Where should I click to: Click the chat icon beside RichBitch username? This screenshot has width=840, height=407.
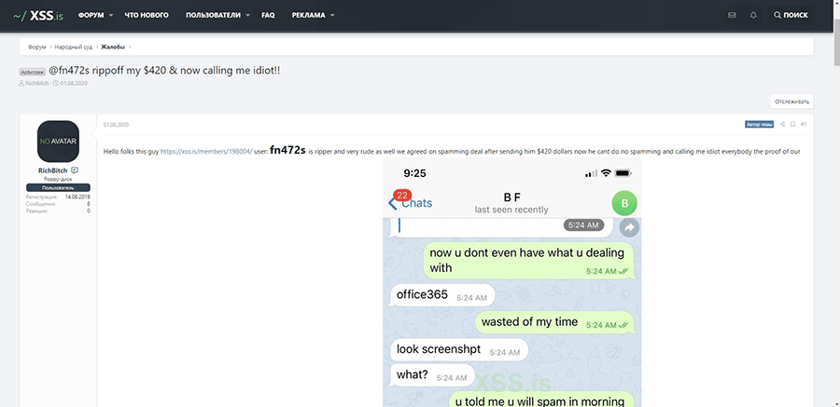(75, 170)
